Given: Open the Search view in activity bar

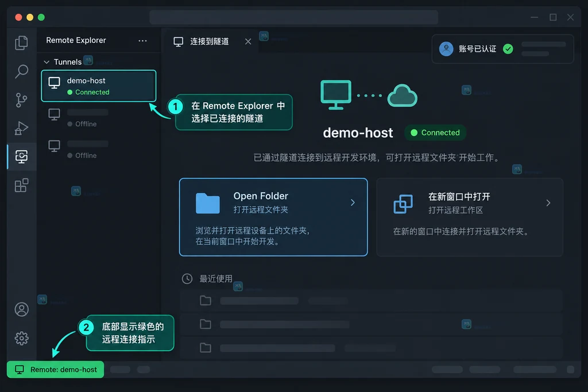Looking at the screenshot, I should click(21, 71).
